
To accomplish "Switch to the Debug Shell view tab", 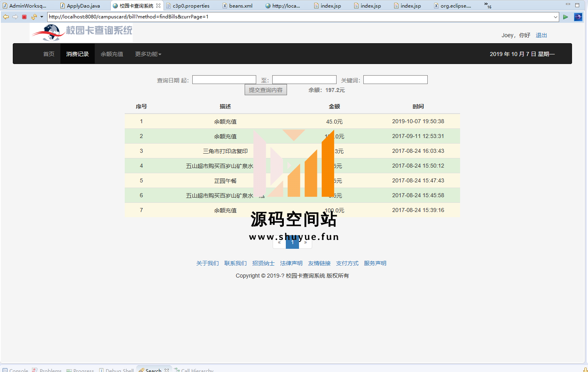I will point(116,370).
